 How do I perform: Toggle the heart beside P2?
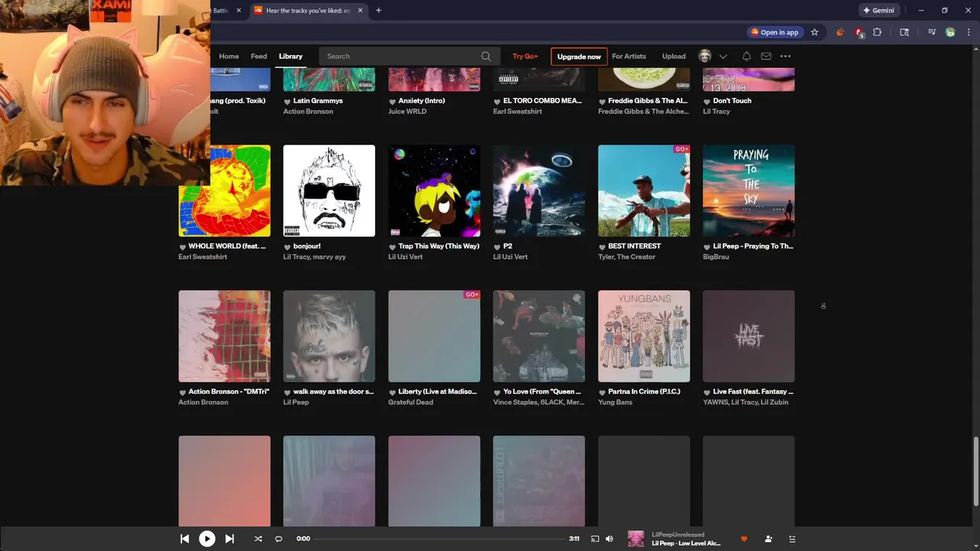coord(497,247)
